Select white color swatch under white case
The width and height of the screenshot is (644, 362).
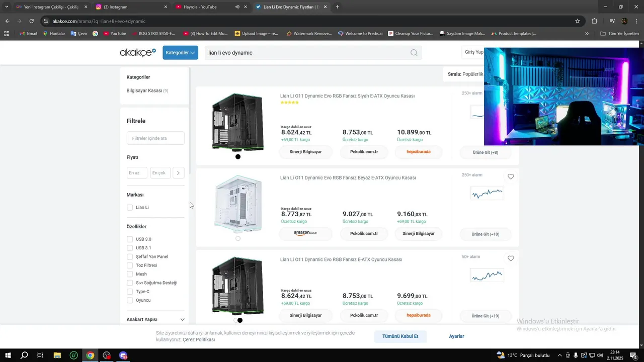(x=238, y=238)
